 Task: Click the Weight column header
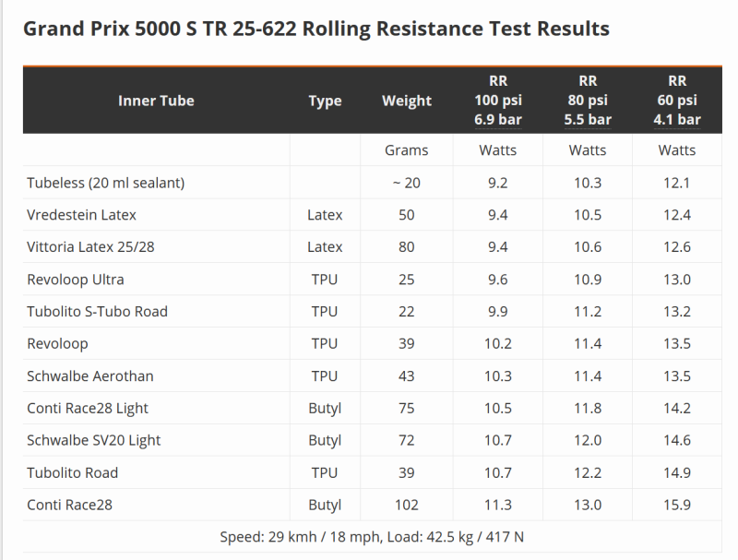click(x=407, y=101)
